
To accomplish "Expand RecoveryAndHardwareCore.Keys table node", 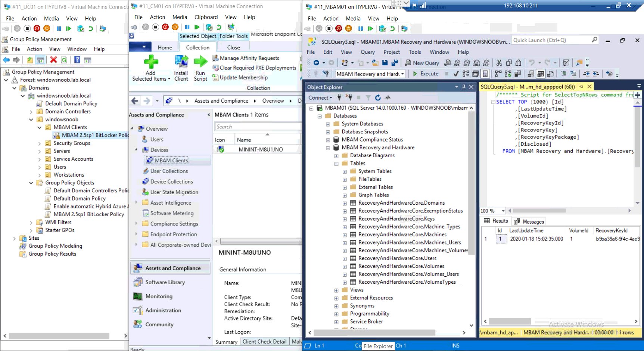I will tap(345, 219).
